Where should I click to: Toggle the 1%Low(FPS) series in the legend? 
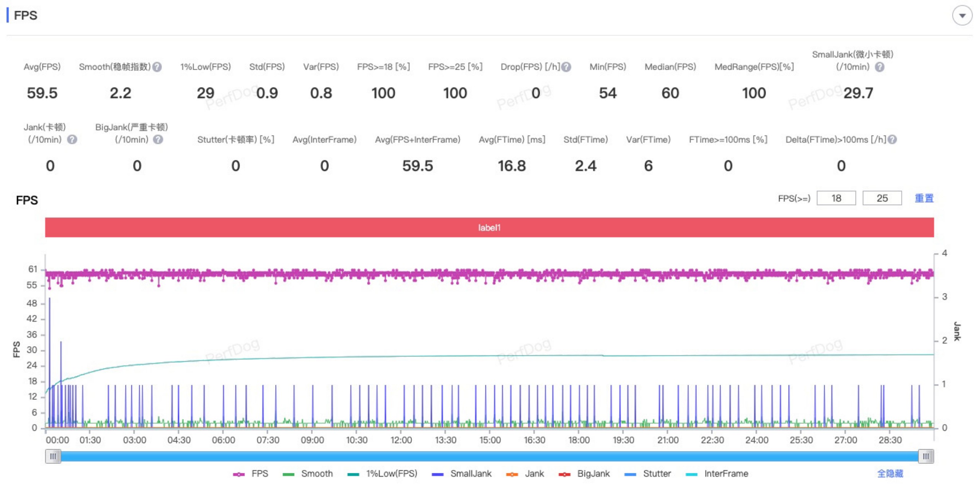pyautogui.click(x=382, y=474)
